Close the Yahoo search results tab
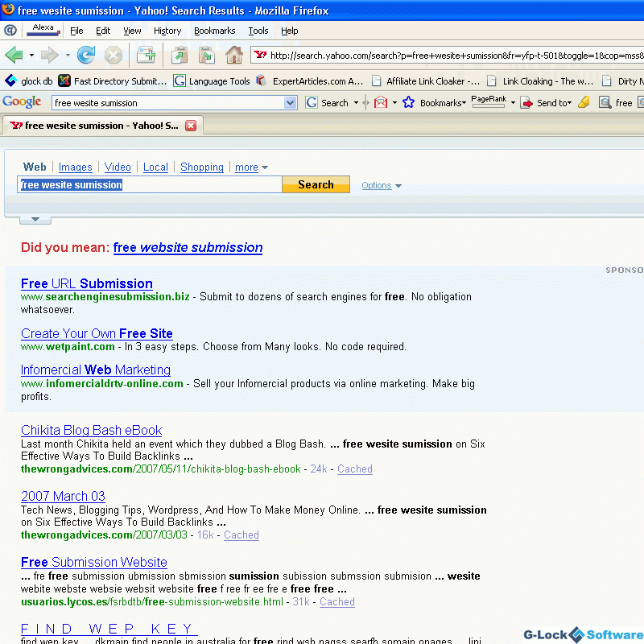This screenshot has height=644, width=644. pos(191,126)
